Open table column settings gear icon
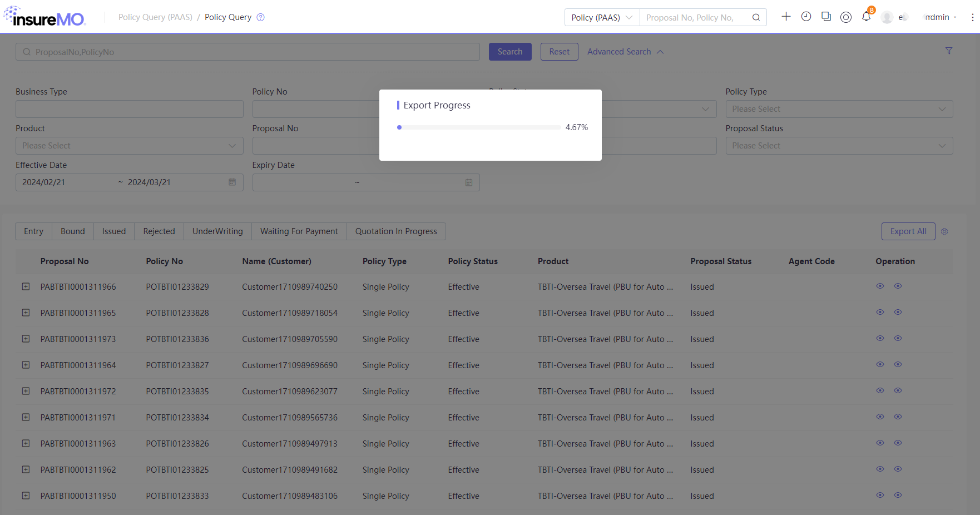The width and height of the screenshot is (980, 515). [944, 231]
